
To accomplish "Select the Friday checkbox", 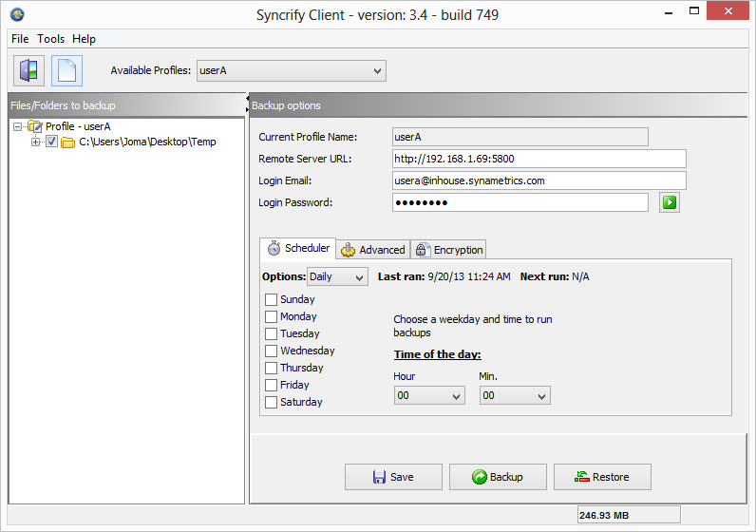I will click(271, 385).
